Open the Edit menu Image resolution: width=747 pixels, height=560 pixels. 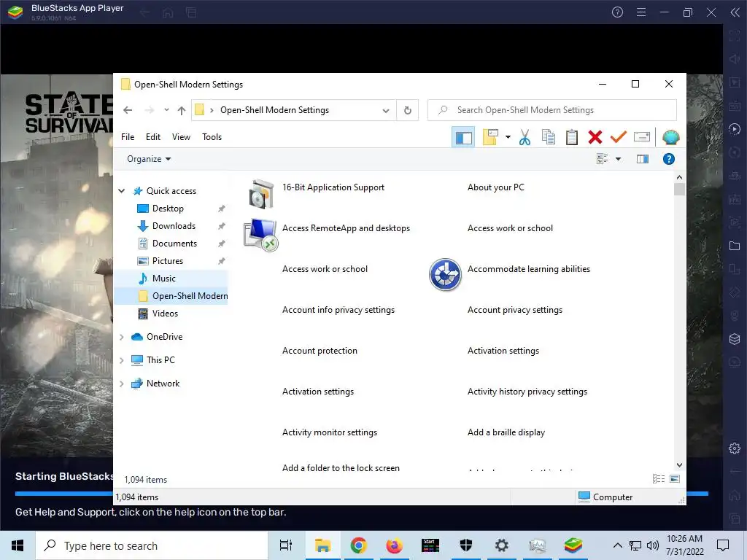(153, 137)
